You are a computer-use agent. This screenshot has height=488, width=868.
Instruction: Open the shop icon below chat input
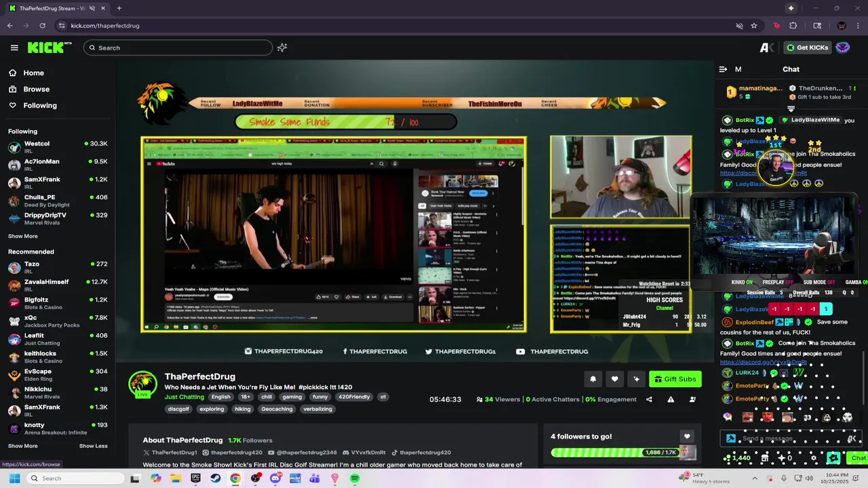pos(765,458)
